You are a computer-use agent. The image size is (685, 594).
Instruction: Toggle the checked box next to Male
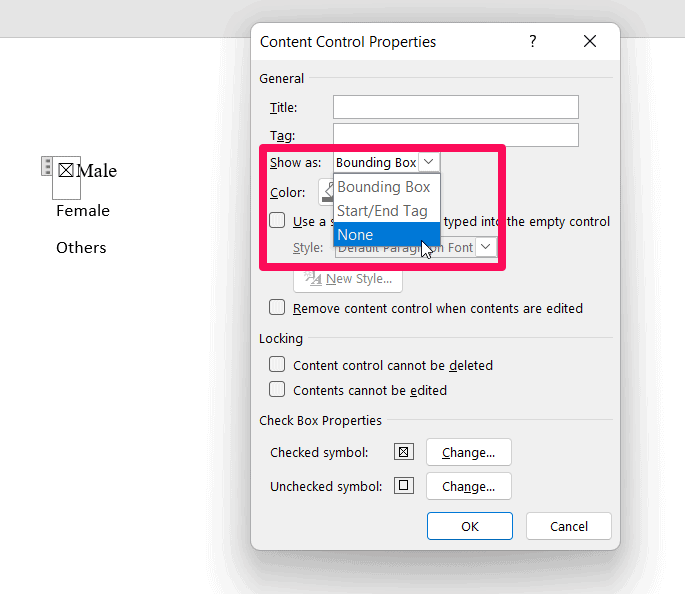pyautogui.click(x=66, y=170)
